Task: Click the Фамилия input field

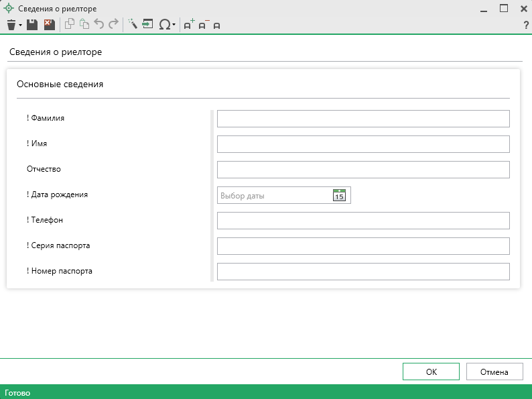Action: pos(363,119)
